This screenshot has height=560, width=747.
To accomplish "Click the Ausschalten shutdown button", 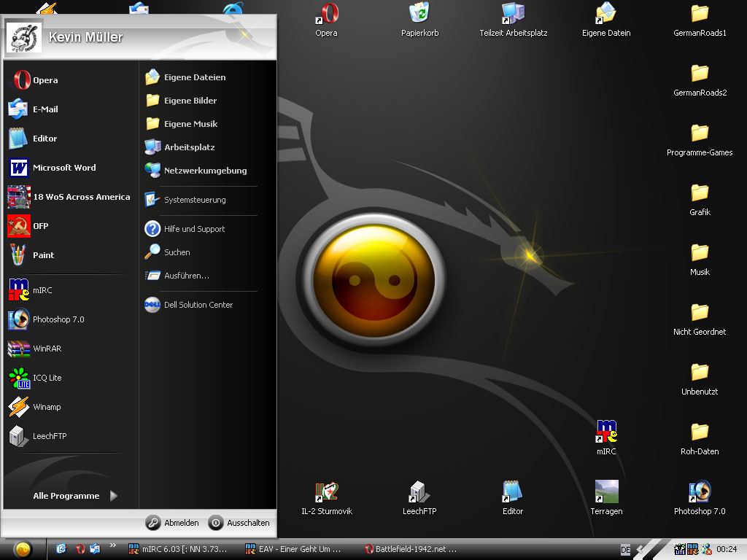I will tap(239, 523).
